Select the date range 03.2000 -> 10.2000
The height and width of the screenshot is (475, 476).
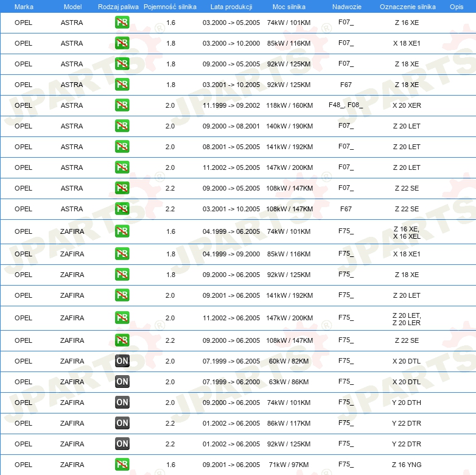click(x=231, y=43)
